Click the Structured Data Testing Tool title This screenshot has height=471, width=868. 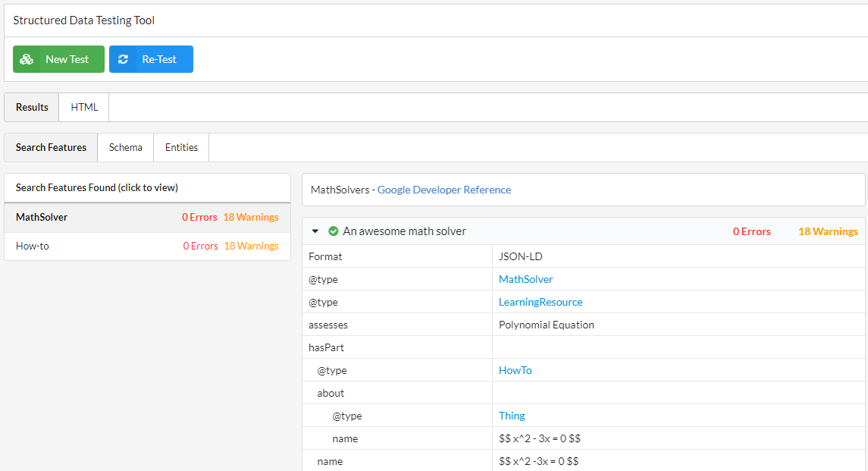(83, 20)
